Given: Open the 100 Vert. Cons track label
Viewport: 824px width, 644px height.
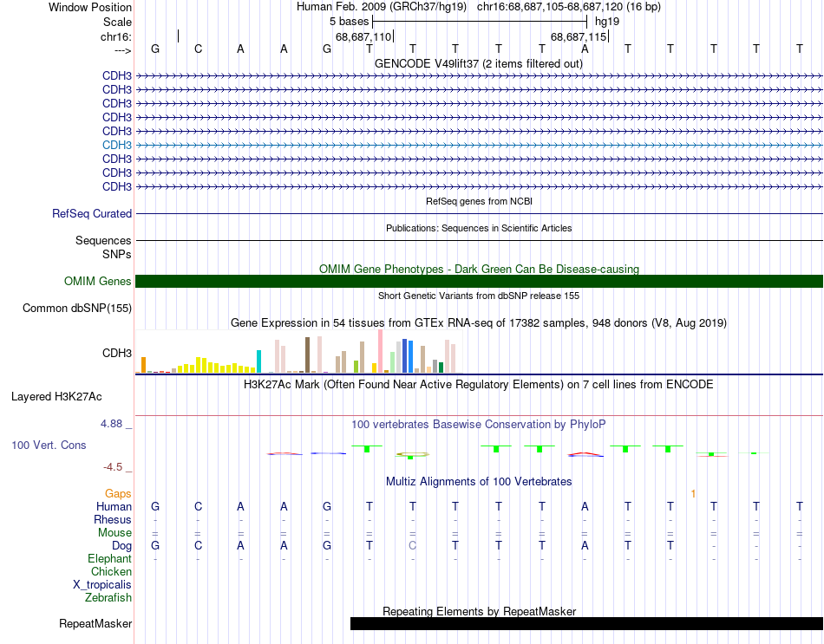Looking at the screenshot, I should coord(49,445).
